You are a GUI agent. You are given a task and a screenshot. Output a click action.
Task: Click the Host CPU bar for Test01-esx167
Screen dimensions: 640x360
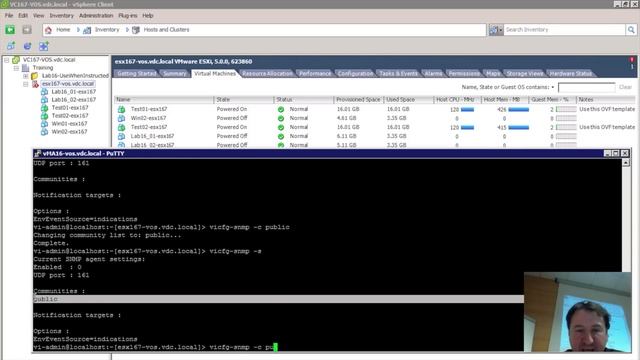pos(467,109)
